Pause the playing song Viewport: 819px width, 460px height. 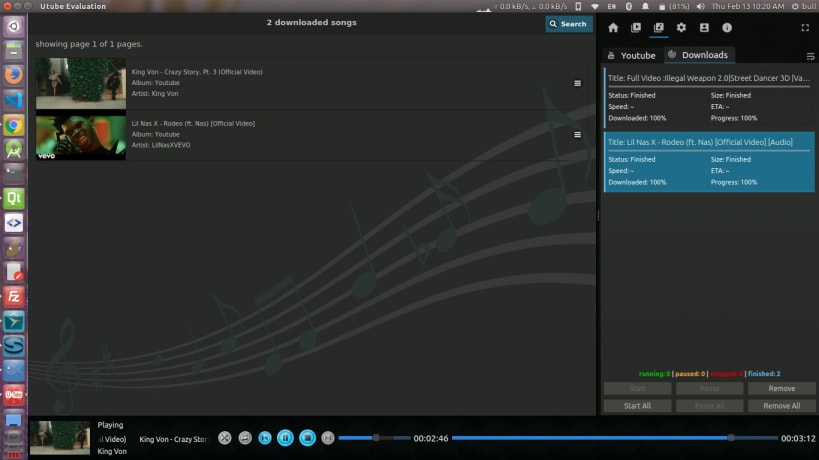[x=285, y=438]
